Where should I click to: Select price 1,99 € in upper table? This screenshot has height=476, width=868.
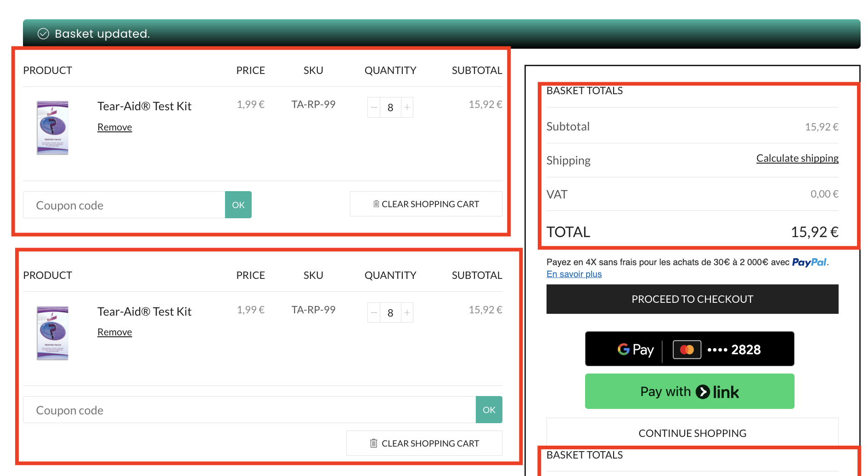click(251, 104)
